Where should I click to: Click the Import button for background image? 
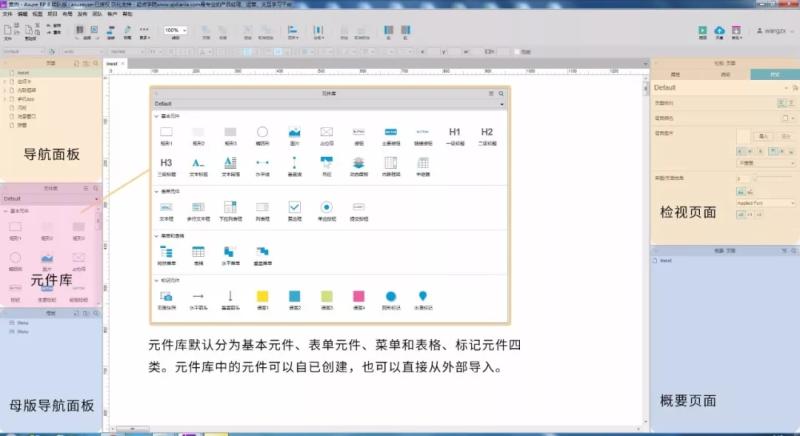tap(763, 136)
